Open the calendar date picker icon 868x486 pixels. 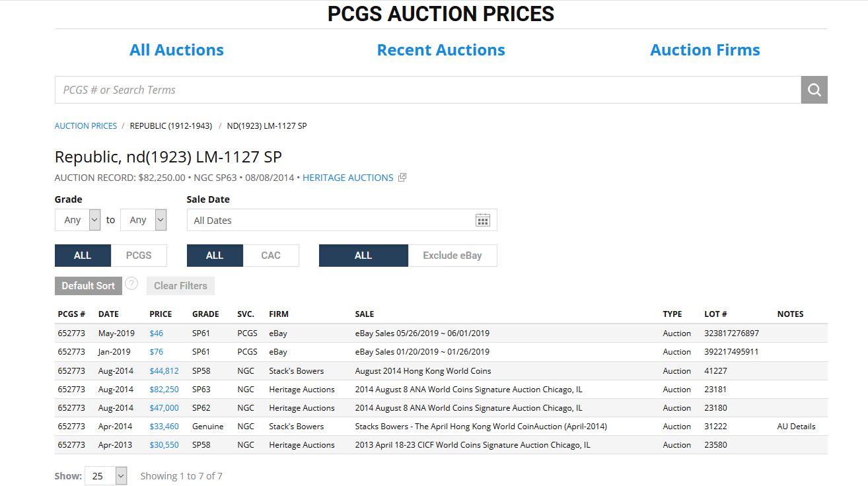coord(483,220)
